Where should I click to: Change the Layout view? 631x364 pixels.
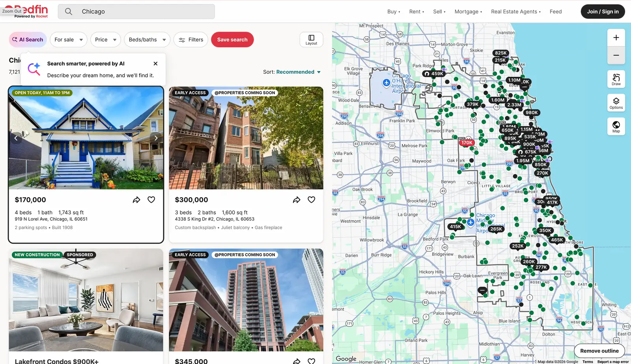click(311, 40)
